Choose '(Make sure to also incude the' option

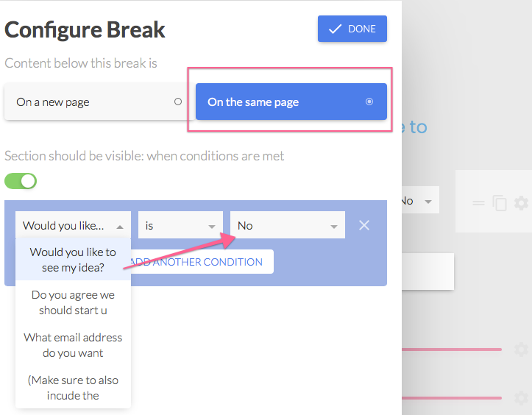coord(73,388)
